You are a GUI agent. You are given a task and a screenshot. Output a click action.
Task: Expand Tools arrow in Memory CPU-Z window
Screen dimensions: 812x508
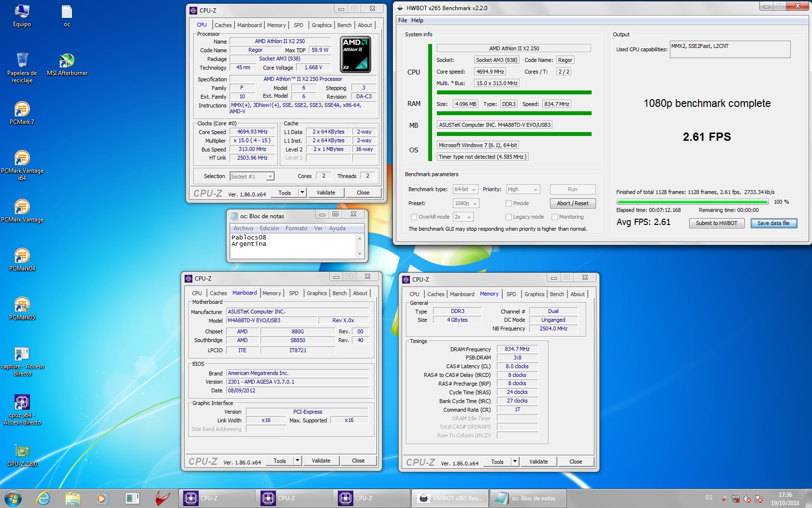pyautogui.click(x=515, y=462)
